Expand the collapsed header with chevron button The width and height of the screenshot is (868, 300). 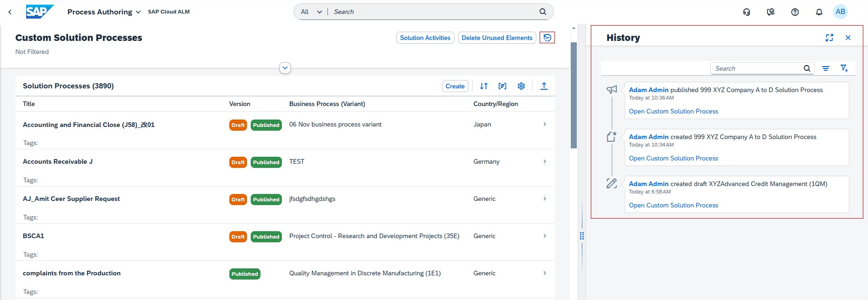285,68
